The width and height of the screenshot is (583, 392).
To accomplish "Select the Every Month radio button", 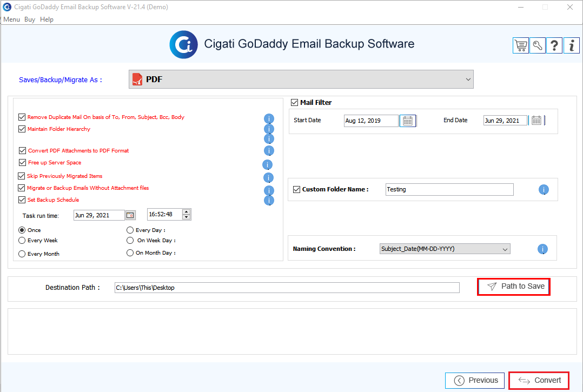I will point(22,254).
